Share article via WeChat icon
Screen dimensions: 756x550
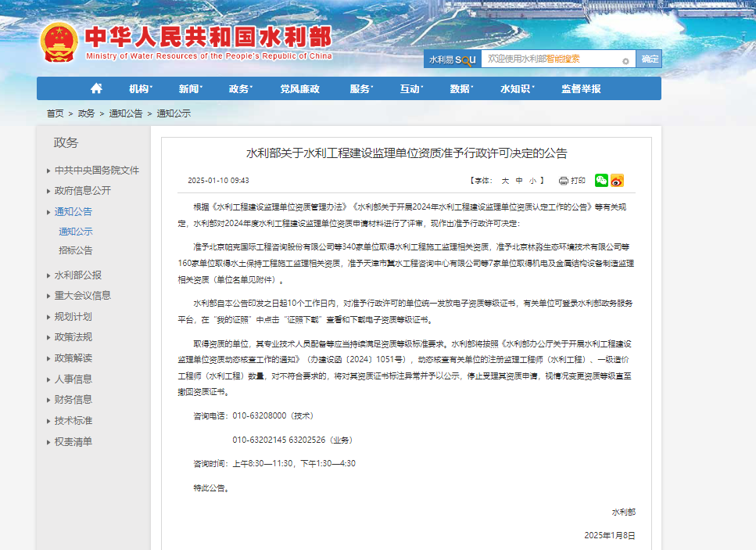point(601,181)
